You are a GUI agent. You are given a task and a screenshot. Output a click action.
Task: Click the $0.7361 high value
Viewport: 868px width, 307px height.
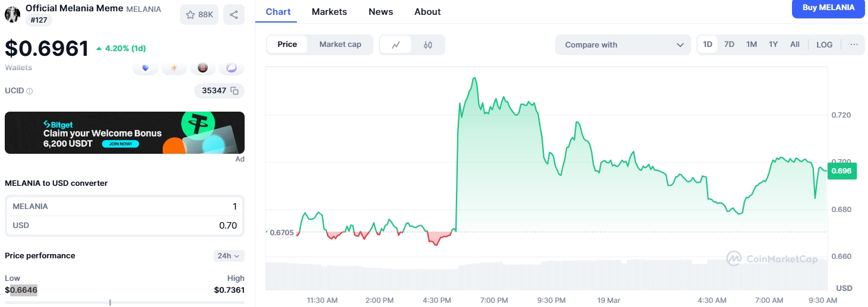(x=229, y=290)
